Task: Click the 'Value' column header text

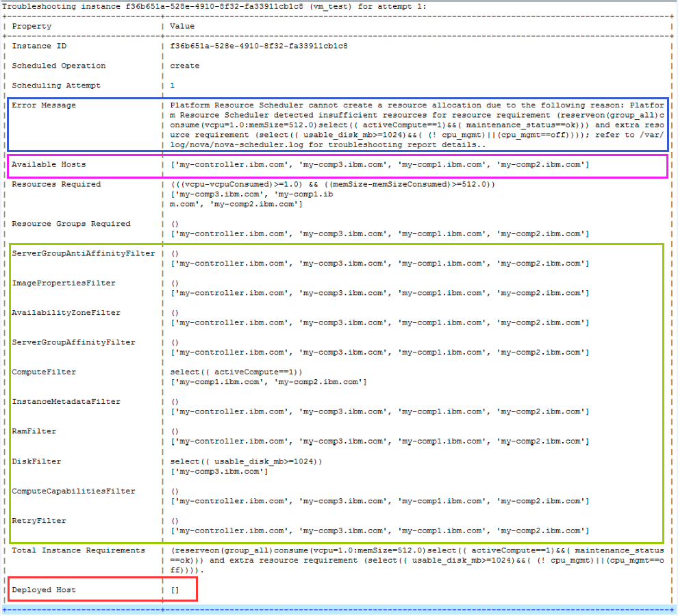Action: (182, 27)
